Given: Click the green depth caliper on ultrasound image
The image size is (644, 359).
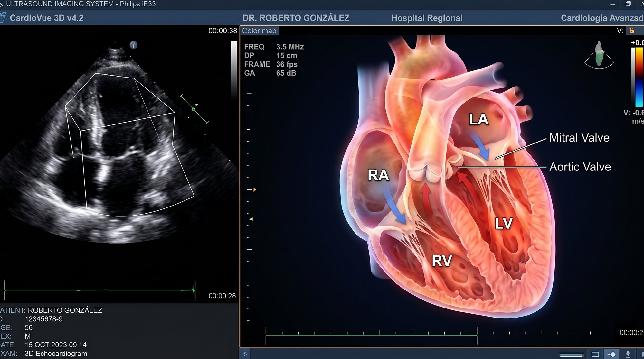Looking at the screenshot, I should 194,109.
